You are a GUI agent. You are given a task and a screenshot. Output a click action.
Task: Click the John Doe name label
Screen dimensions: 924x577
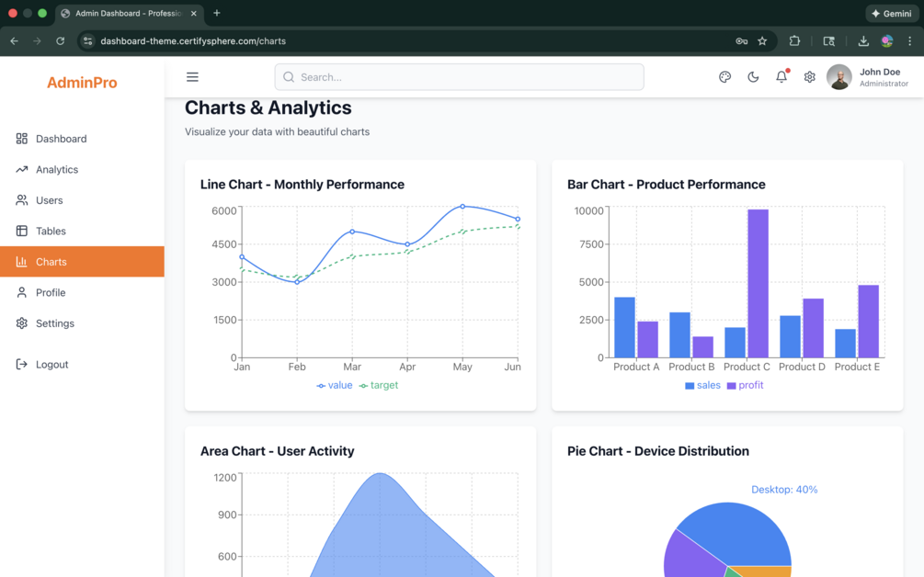pyautogui.click(x=880, y=72)
